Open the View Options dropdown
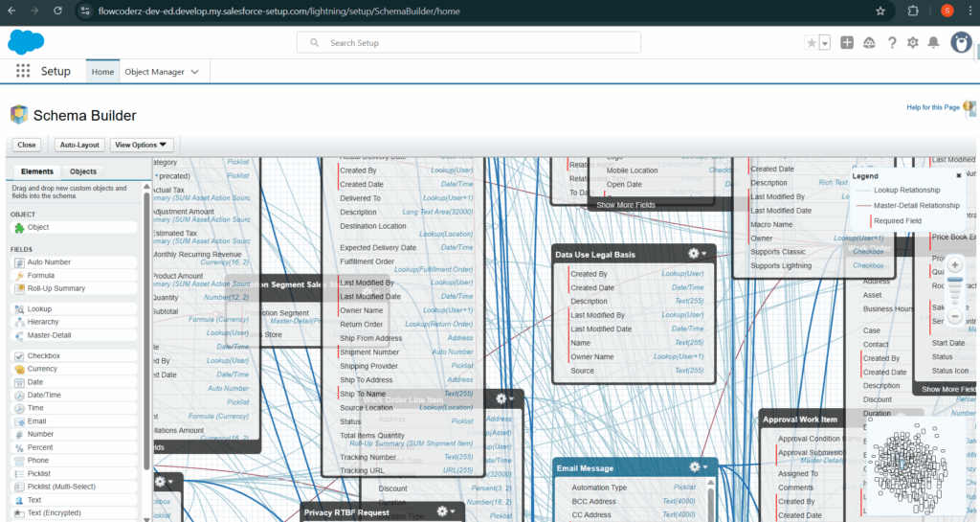The image size is (980, 522). coord(141,145)
